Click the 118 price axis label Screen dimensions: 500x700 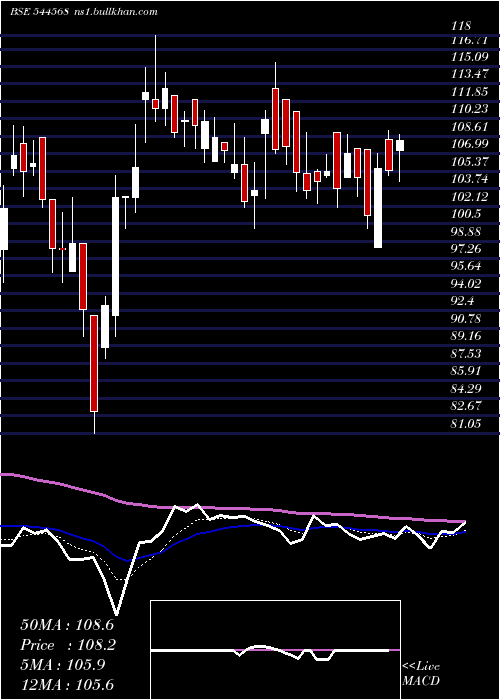coord(461,26)
